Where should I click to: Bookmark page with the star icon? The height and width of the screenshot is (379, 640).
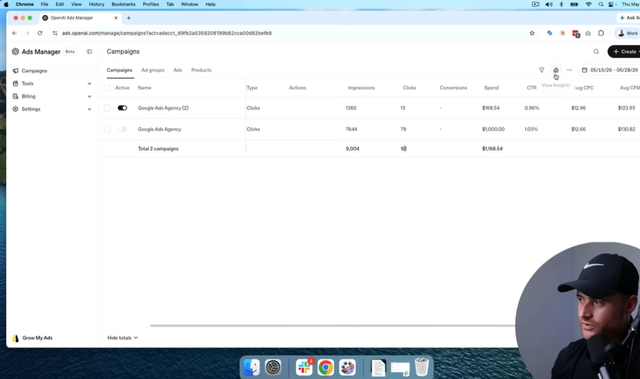pyautogui.click(x=532, y=33)
